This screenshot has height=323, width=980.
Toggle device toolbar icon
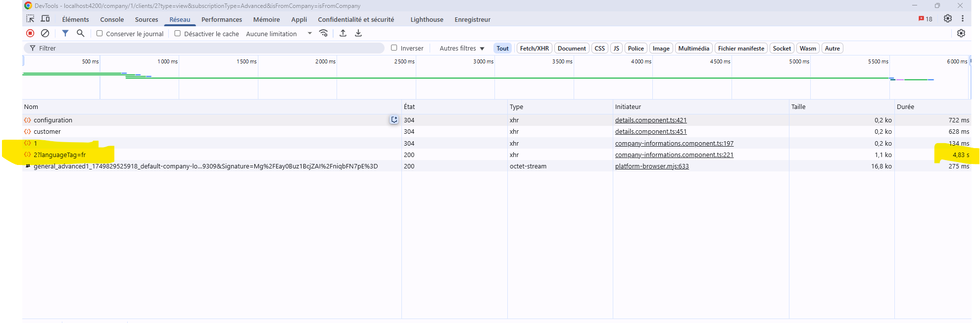(x=45, y=19)
